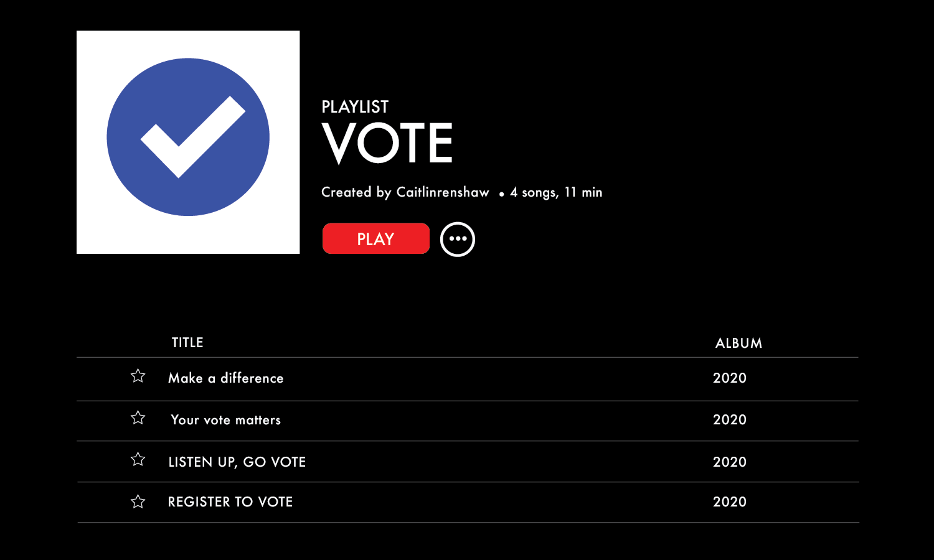Viewport: 934px width, 560px height.
Task: Open 2020 album for LISTEN UP, GO VOTE
Action: [730, 462]
